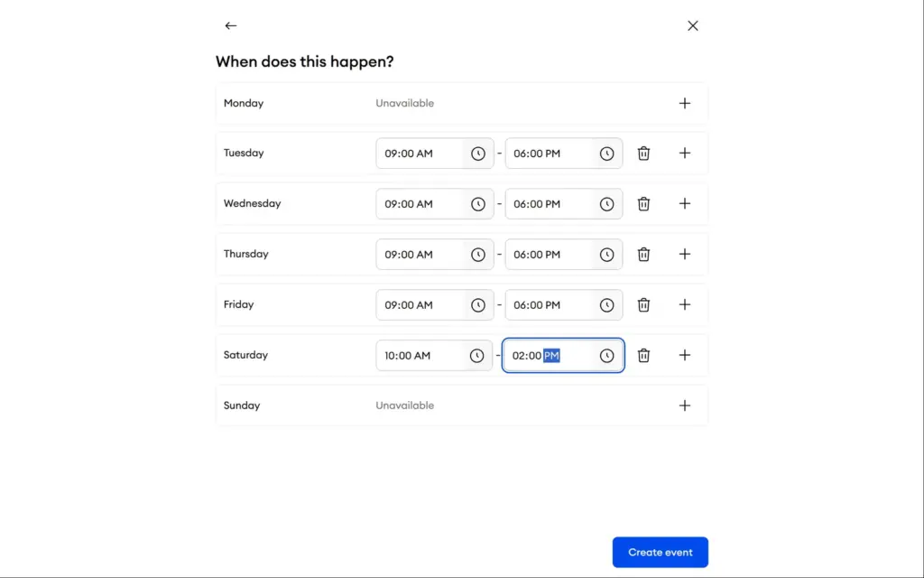924x578 pixels.
Task: Click the Wednesday day label
Action: click(253, 203)
